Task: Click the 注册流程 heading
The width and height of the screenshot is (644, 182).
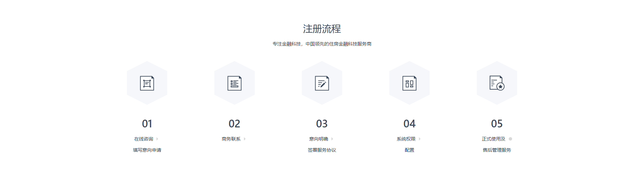Action: point(322,29)
